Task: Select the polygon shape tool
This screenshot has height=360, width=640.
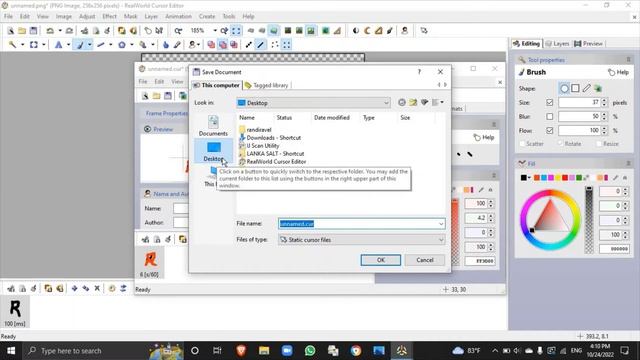Action: 122,45
